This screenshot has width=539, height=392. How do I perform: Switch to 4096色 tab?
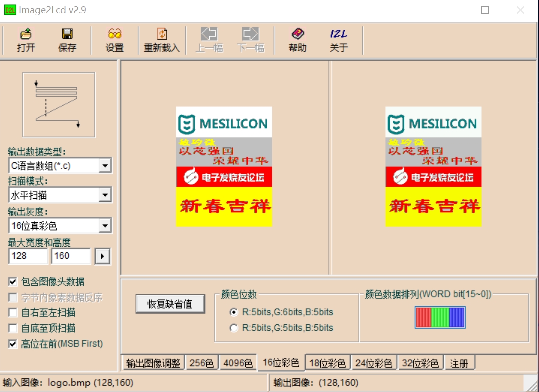point(238,363)
